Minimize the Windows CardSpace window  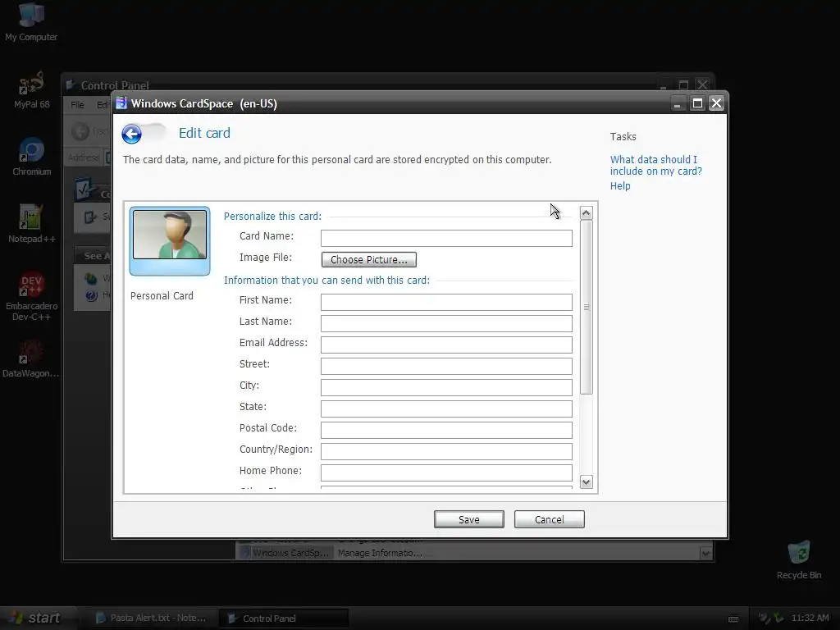click(x=678, y=103)
